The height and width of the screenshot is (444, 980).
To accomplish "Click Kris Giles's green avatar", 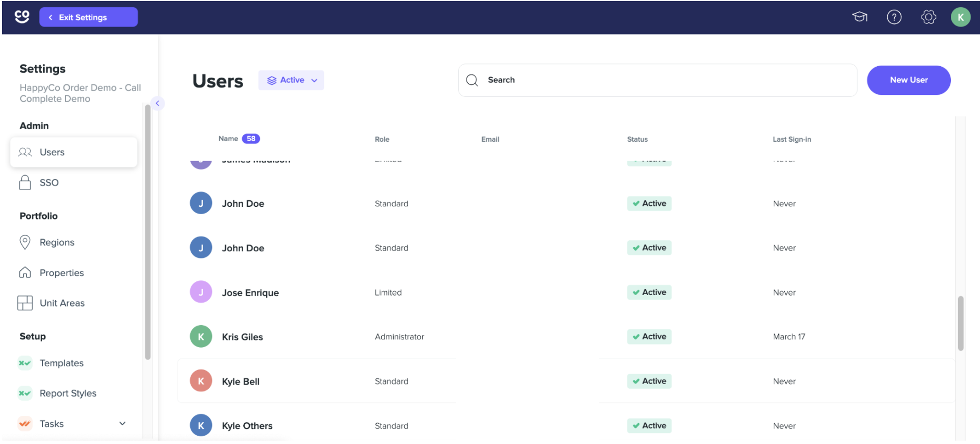I will [201, 337].
